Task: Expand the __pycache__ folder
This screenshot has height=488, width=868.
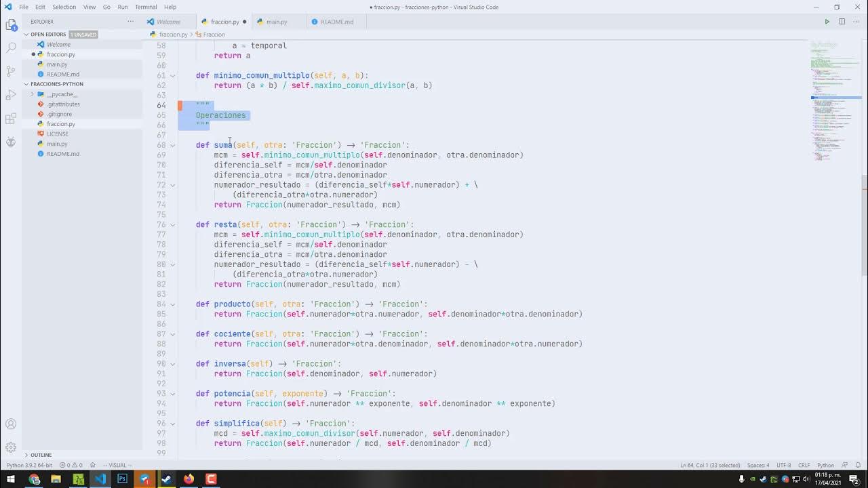Action: coord(33,94)
